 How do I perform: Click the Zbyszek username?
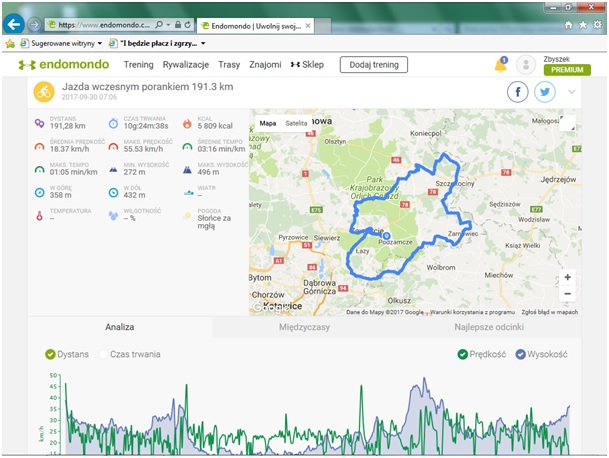click(x=557, y=59)
